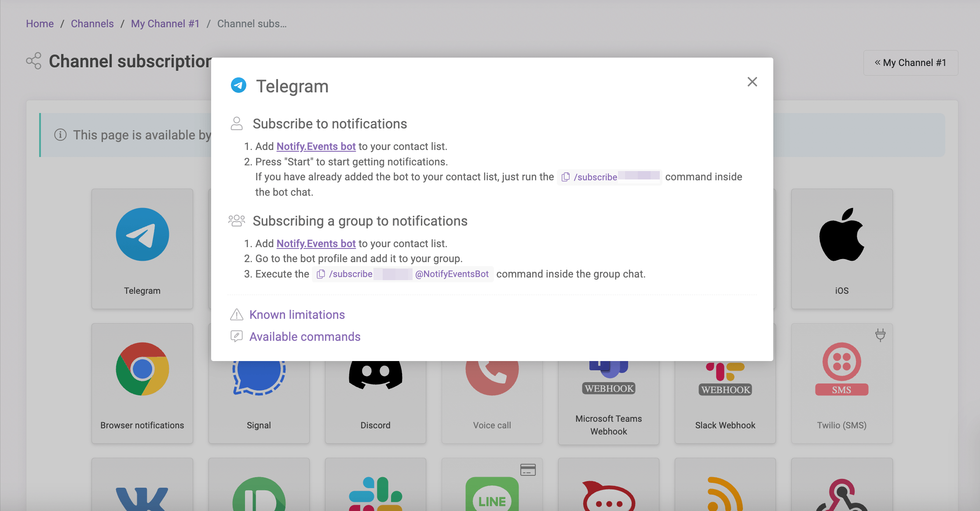Click the My Channel #1 back button
Viewport: 980px width, 511px height.
click(911, 63)
